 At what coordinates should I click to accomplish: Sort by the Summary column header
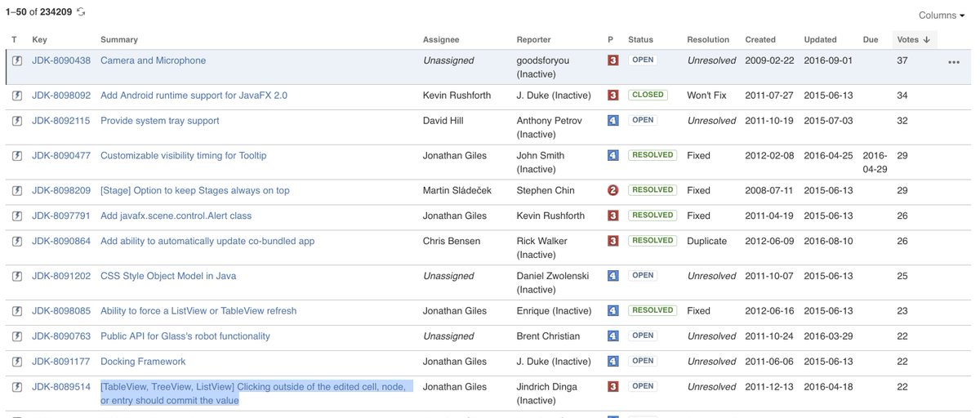click(x=119, y=39)
